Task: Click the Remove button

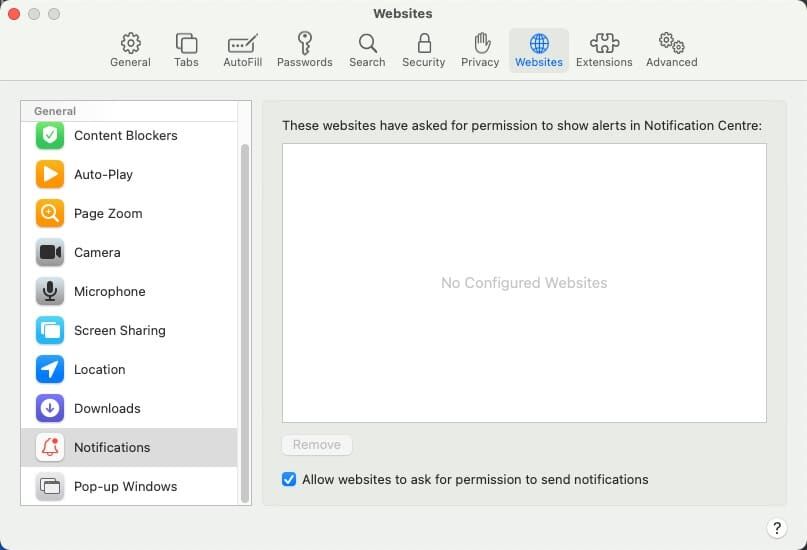Action: (x=317, y=445)
